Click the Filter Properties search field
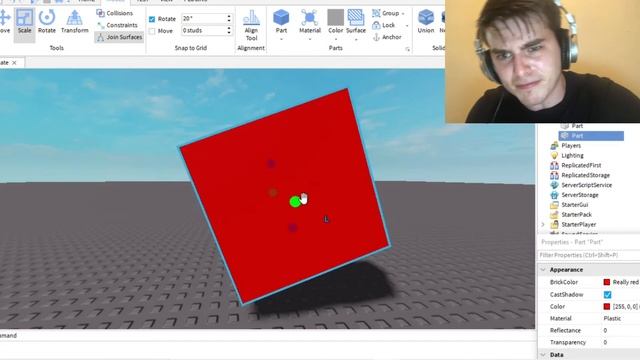 coord(589,255)
